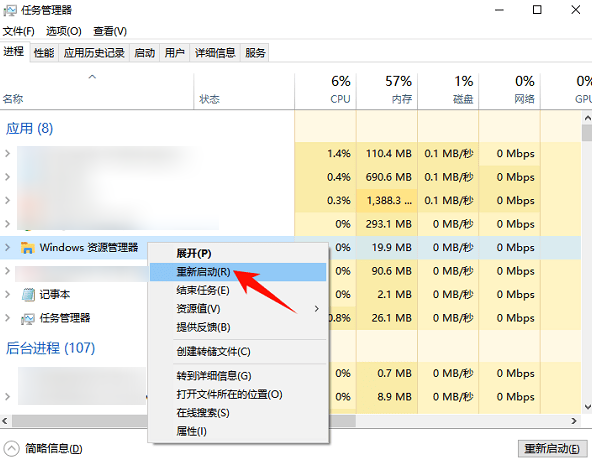The width and height of the screenshot is (592, 462).
Task: Click the 后台进程 (107) group heading
Action: pyautogui.click(x=50, y=348)
